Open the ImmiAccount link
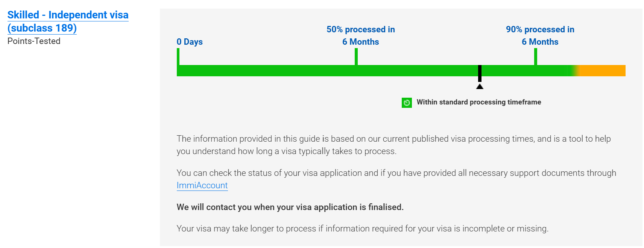The image size is (644, 248). click(x=202, y=185)
